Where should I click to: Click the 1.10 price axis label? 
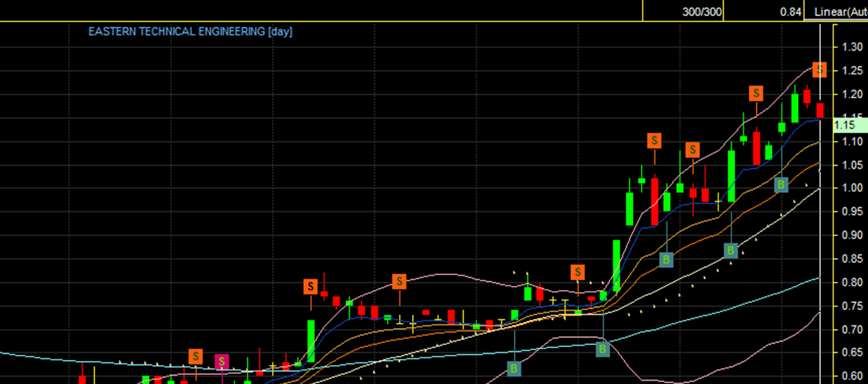click(852, 141)
